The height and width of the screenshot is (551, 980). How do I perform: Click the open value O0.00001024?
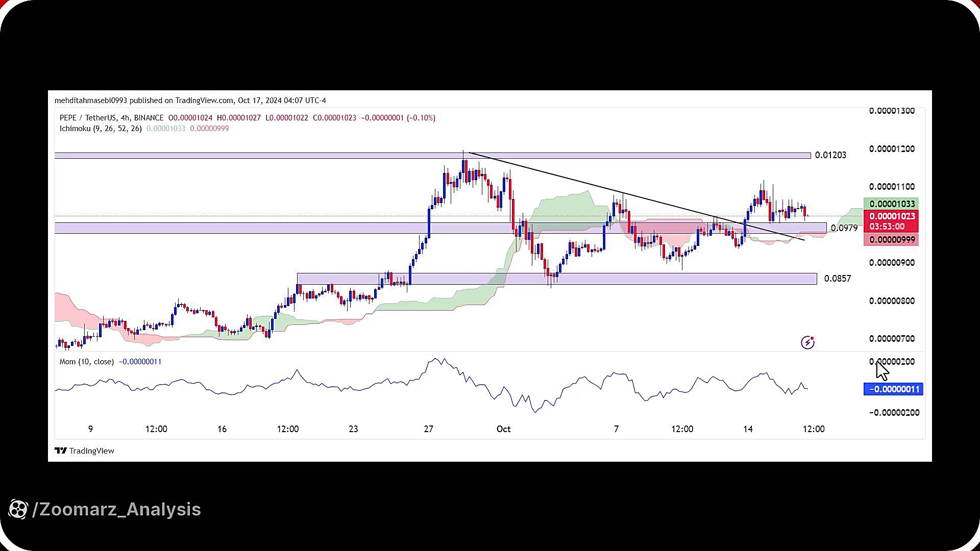[x=191, y=118]
